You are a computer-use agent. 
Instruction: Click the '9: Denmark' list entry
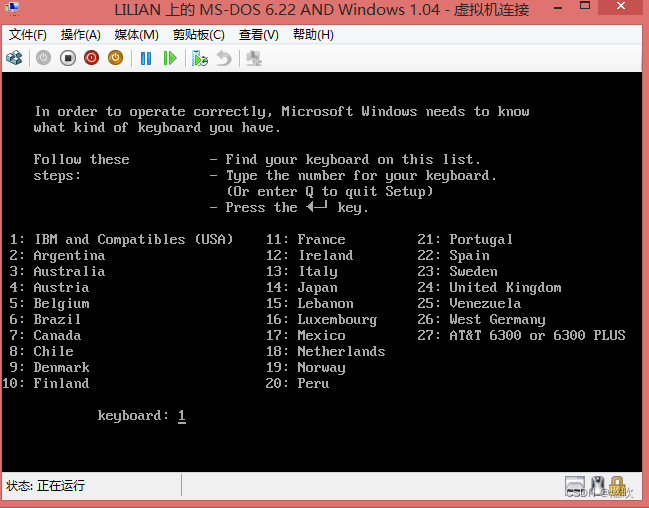[49, 368]
